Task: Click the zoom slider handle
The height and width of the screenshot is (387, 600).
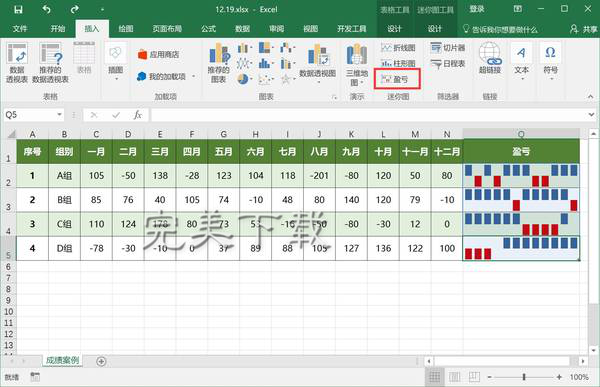Action: [524, 377]
